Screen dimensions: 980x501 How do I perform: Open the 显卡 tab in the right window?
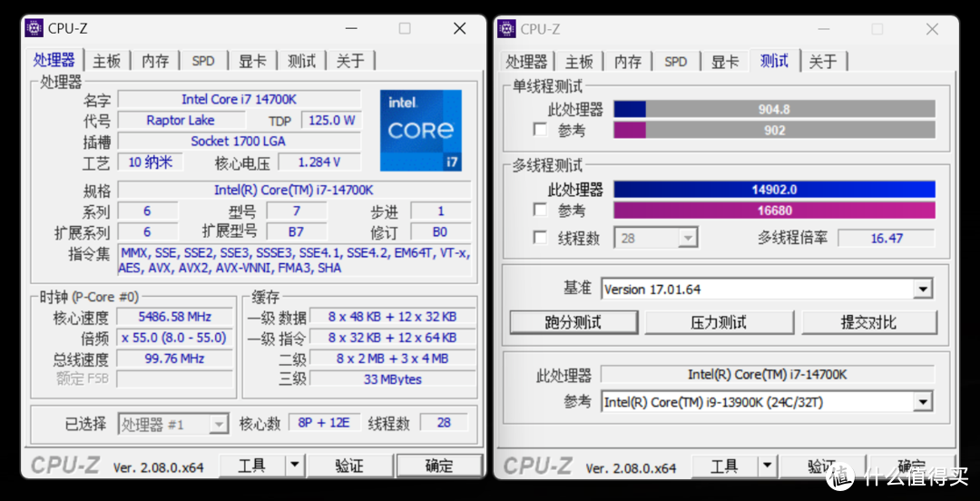pyautogui.click(x=725, y=62)
